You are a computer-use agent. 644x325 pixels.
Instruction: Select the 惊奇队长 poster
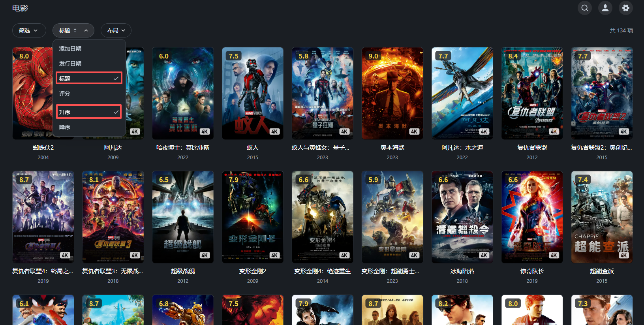point(532,217)
